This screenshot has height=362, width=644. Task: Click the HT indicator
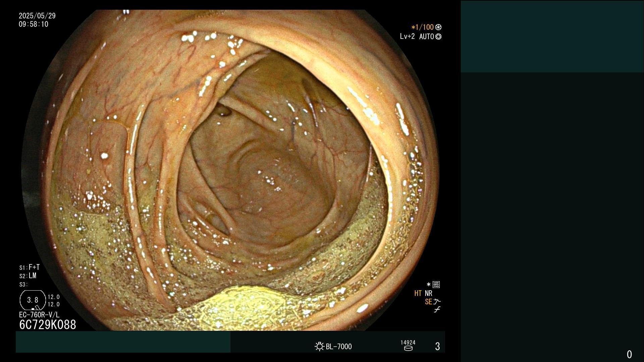point(418,293)
